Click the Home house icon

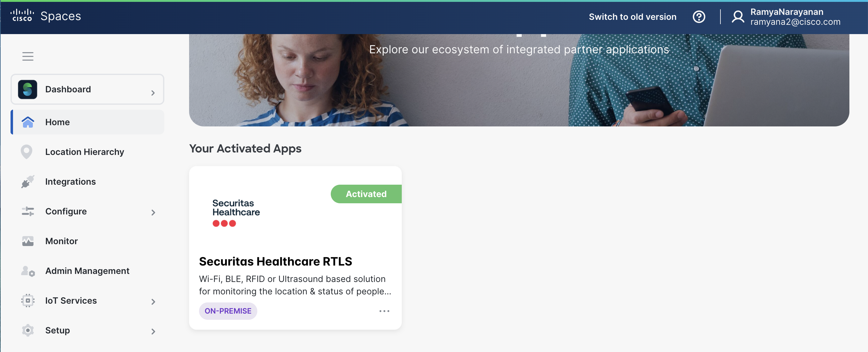(x=28, y=122)
